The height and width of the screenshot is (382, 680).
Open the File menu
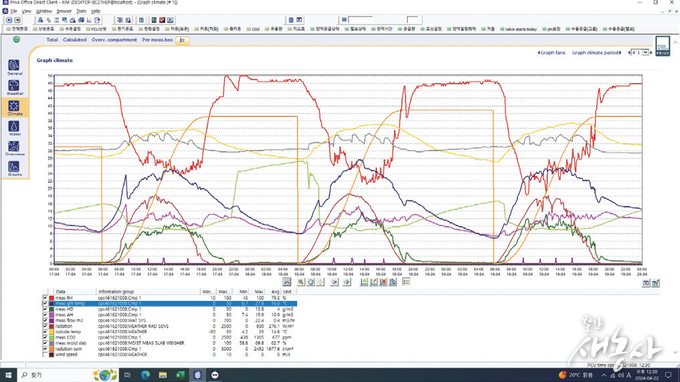[x=13, y=11]
